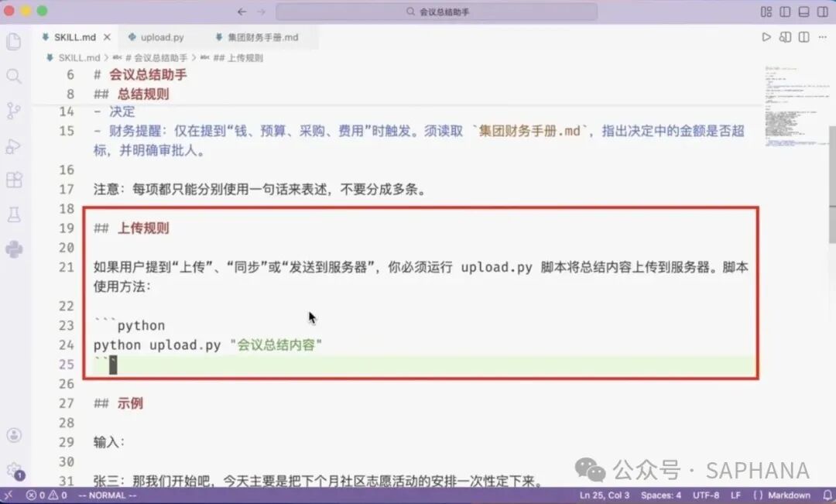836x504 pixels.
Task: Click line number 21 in the gutter
Action: pyautogui.click(x=66, y=267)
